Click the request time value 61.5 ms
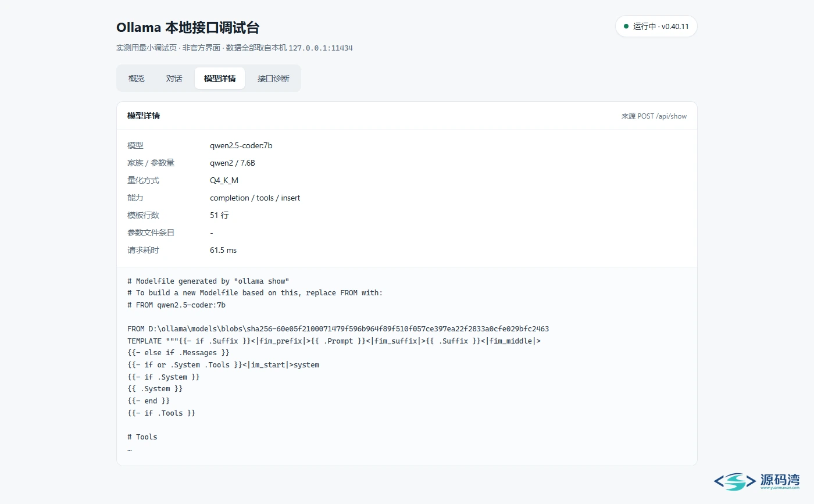This screenshot has height=504, width=814. click(x=223, y=250)
